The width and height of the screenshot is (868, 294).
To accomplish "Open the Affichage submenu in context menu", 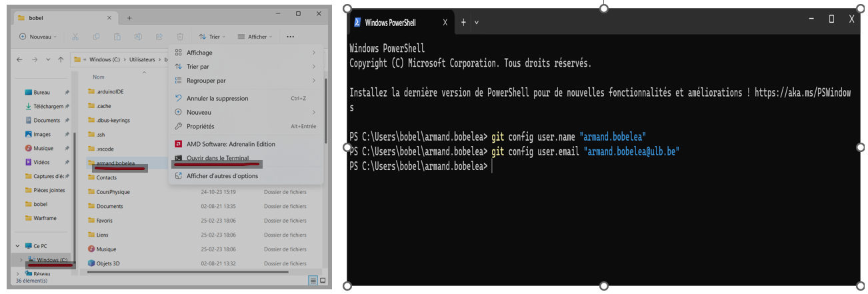I will (245, 53).
